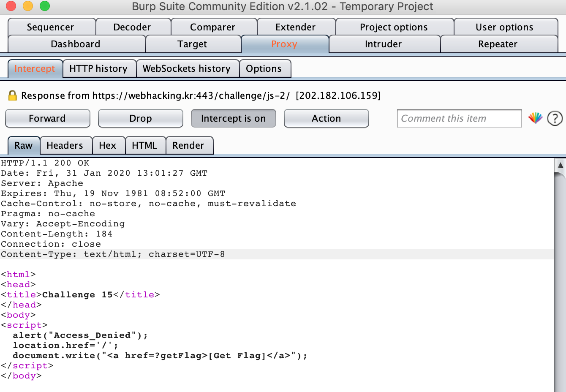The width and height of the screenshot is (566, 392).
Task: Open the Hex view tab
Action: [109, 145]
